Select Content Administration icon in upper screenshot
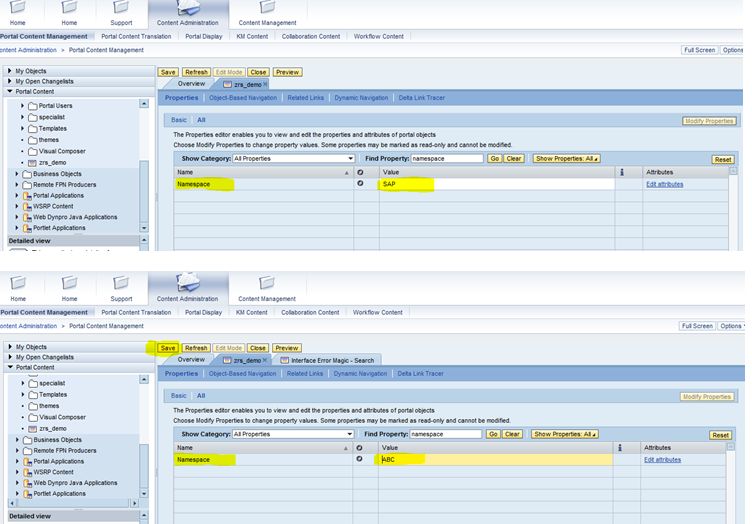The width and height of the screenshot is (752, 524). point(188,7)
